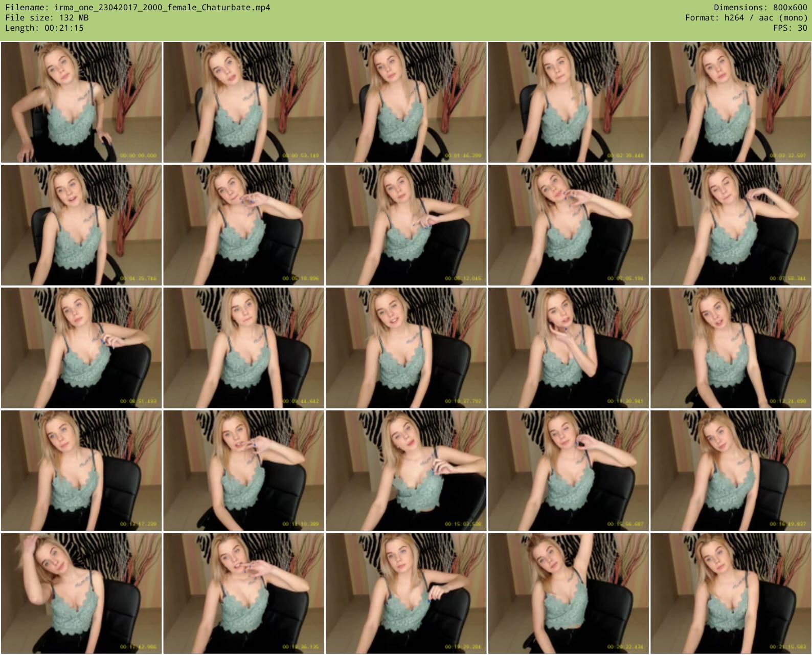Select the second thumbnail in the top row
The height and width of the screenshot is (655, 812).
[244, 102]
